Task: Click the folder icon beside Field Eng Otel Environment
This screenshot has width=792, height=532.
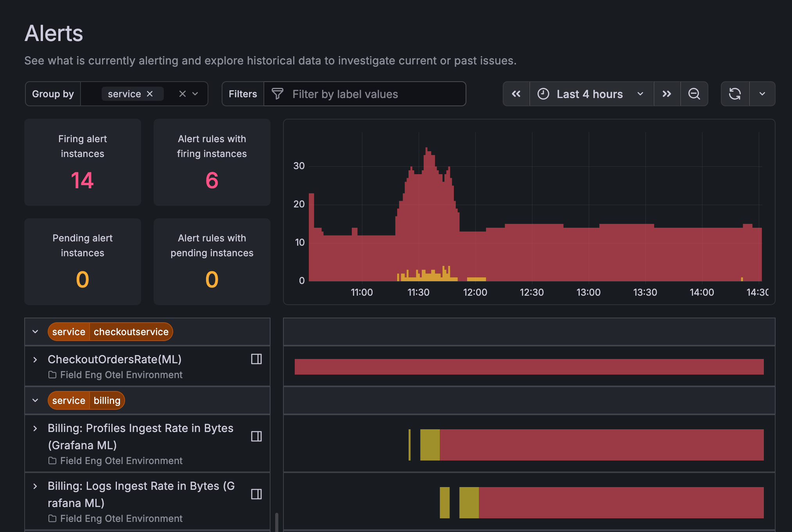Action: tap(52, 375)
